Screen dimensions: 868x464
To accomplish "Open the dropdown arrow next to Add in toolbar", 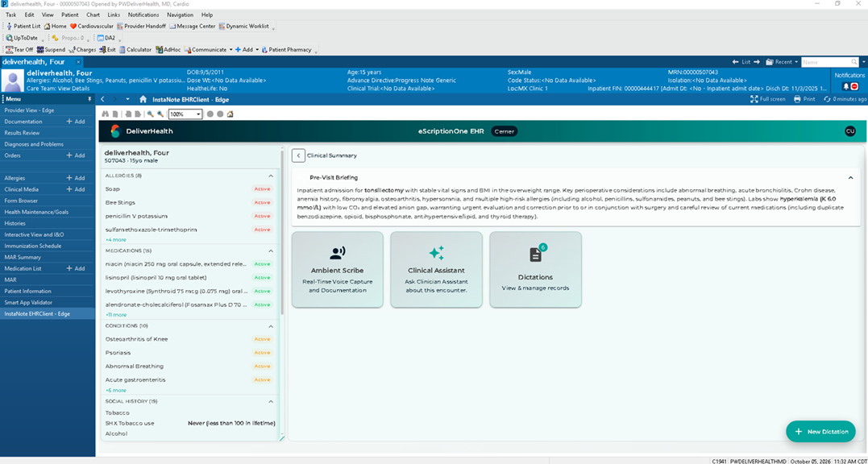I will (257, 50).
